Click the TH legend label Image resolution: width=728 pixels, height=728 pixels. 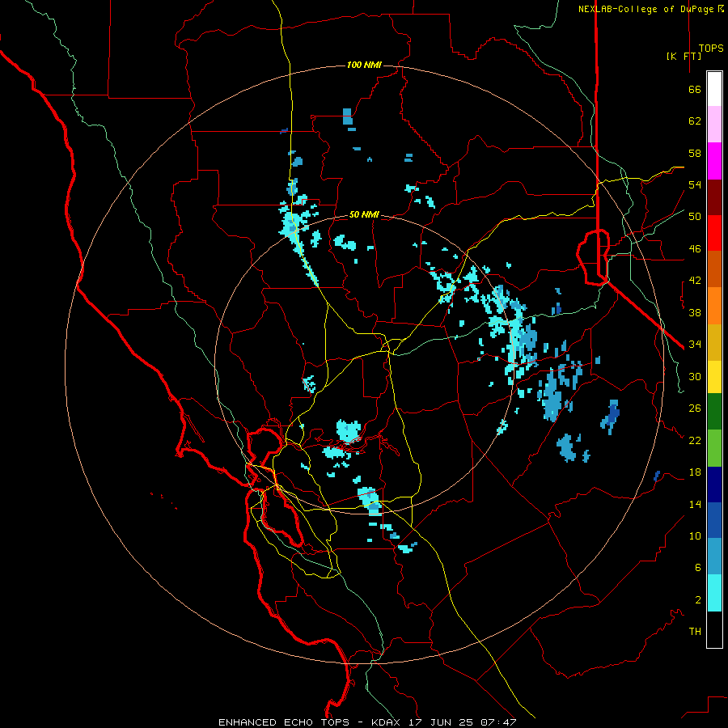coord(695,632)
